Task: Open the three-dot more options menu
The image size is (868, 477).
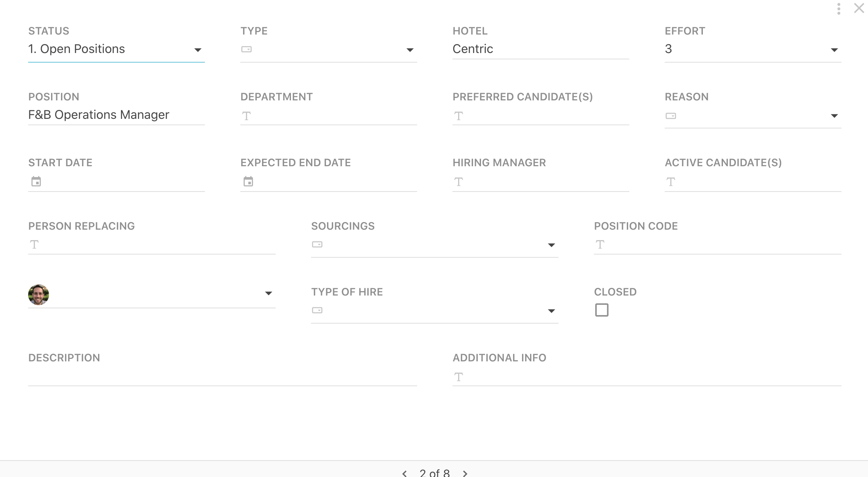Action: pyautogui.click(x=839, y=9)
